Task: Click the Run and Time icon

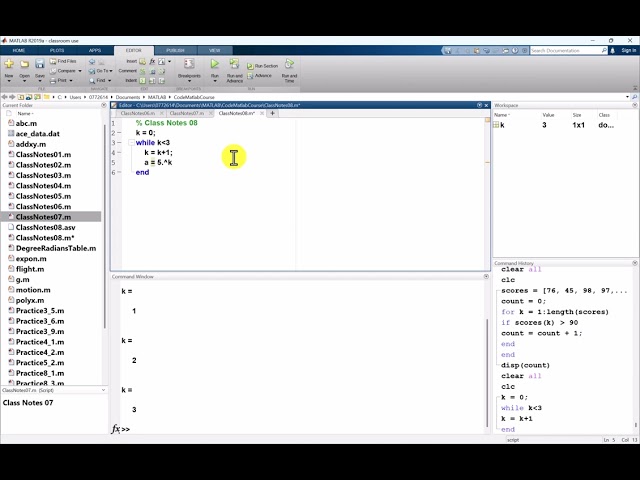Action: (x=289, y=64)
